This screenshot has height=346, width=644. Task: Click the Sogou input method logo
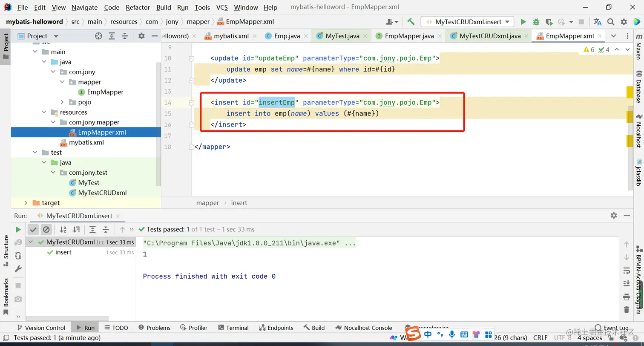point(412,334)
